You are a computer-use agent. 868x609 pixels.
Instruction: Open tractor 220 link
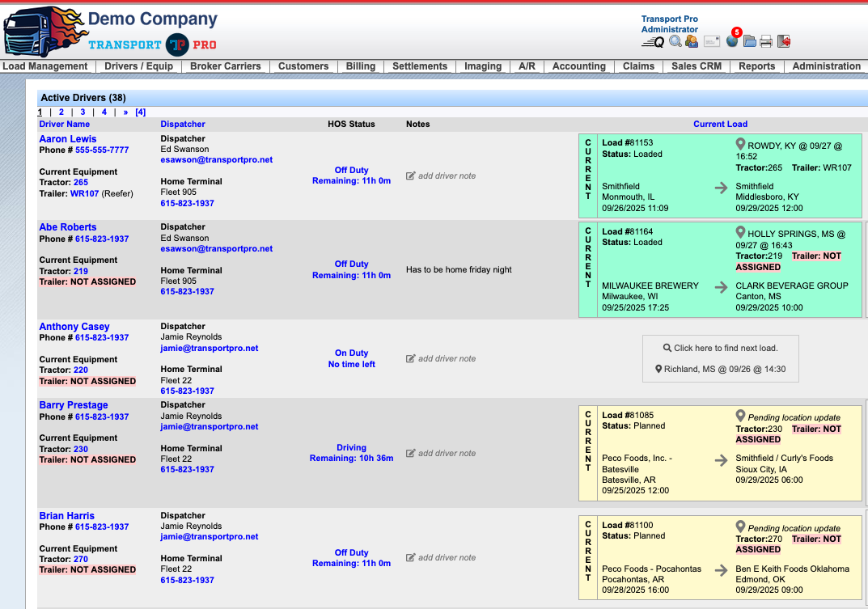click(x=81, y=370)
